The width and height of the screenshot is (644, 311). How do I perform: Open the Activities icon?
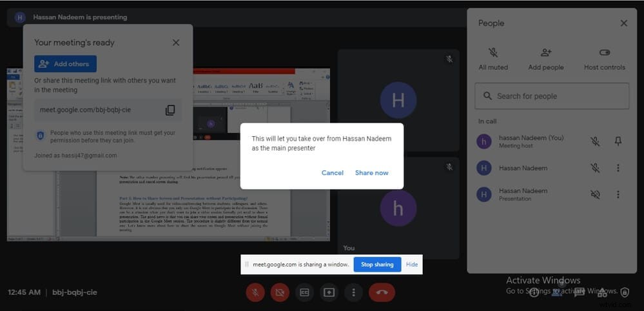602,292
